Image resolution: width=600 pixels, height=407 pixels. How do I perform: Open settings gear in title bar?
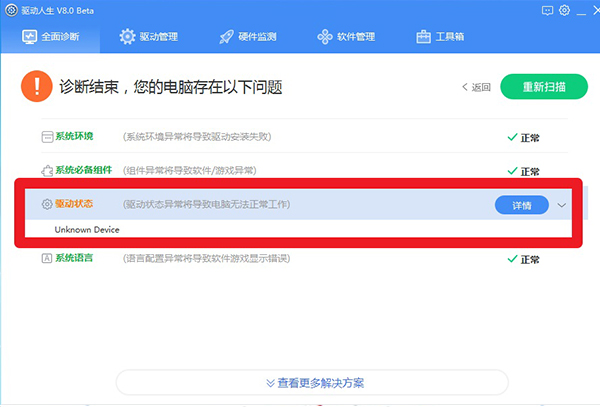click(564, 10)
